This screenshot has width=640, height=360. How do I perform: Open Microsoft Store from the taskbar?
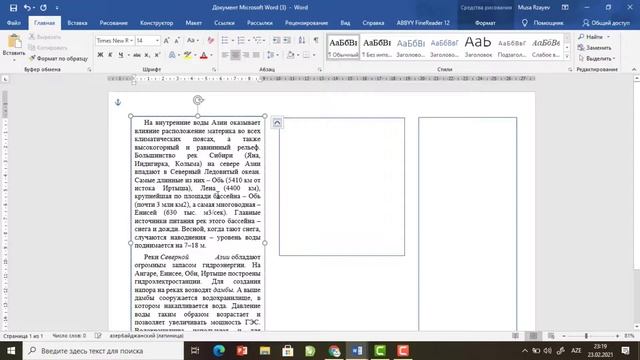(x=287, y=351)
